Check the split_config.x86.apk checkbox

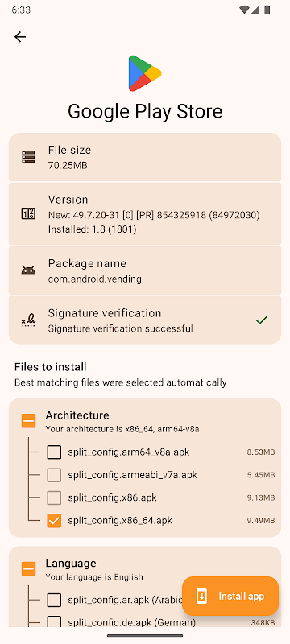pyautogui.click(x=54, y=497)
